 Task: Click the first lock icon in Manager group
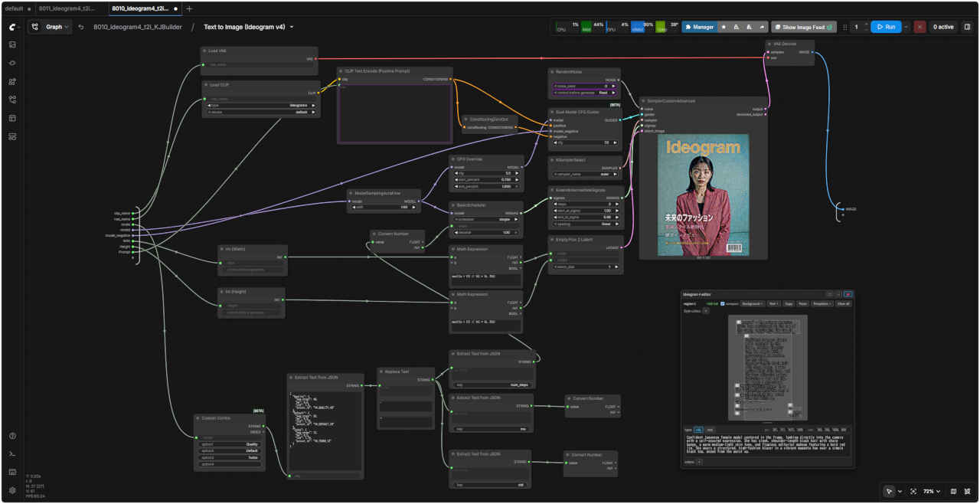736,27
